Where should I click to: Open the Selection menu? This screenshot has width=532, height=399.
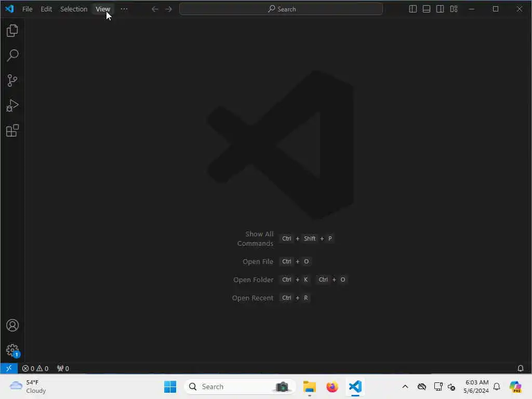tap(74, 9)
